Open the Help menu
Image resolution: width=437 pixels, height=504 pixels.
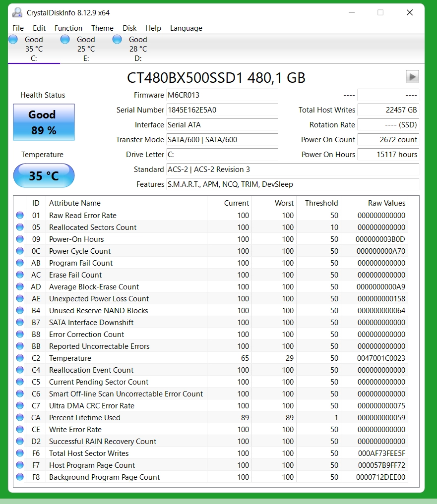pyautogui.click(x=153, y=28)
